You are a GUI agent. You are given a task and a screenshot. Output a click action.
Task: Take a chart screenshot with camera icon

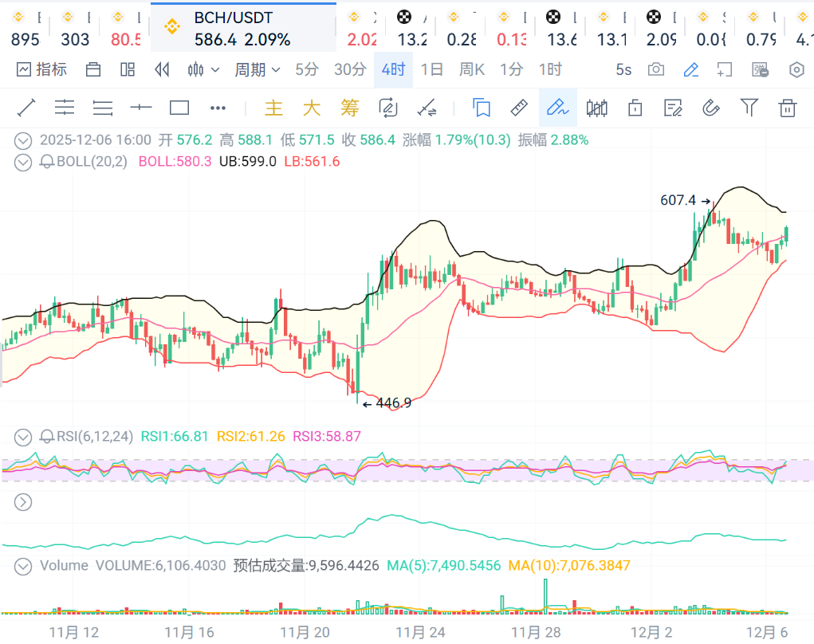(x=655, y=69)
